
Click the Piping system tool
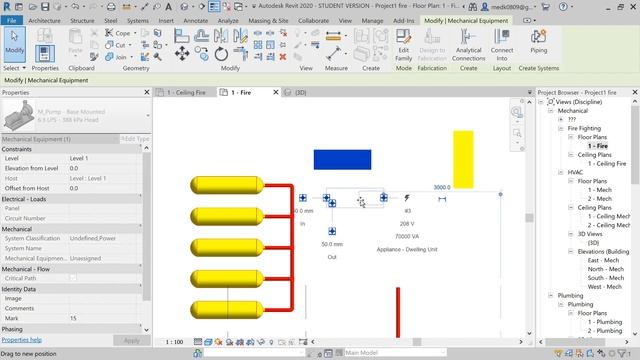pyautogui.click(x=538, y=42)
